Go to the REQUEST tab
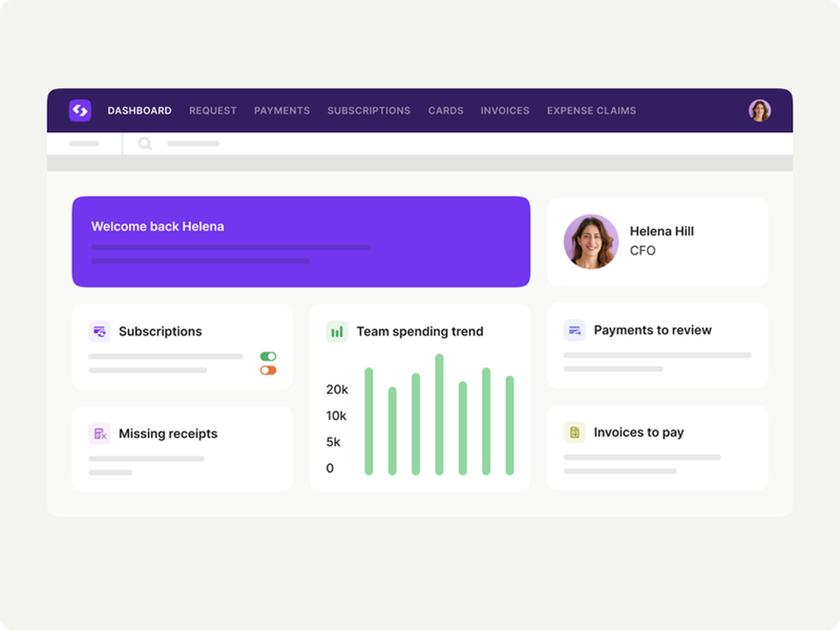Image resolution: width=840 pixels, height=630 pixels. coord(212,111)
